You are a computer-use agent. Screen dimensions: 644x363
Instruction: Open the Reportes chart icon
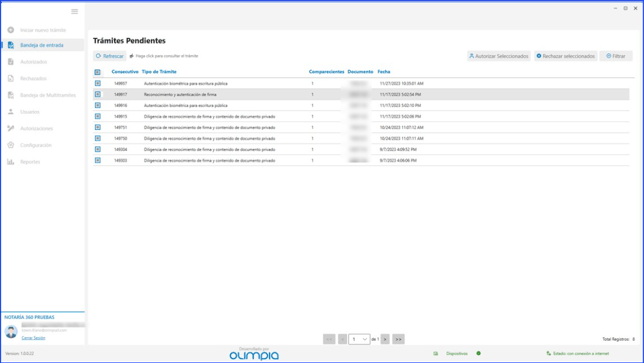[x=11, y=162]
